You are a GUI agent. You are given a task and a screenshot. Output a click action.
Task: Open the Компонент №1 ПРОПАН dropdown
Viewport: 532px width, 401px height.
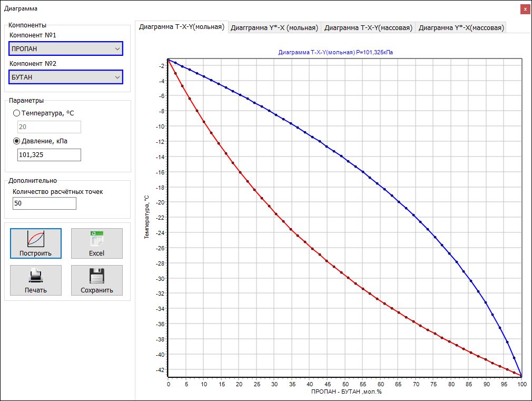[x=66, y=49]
